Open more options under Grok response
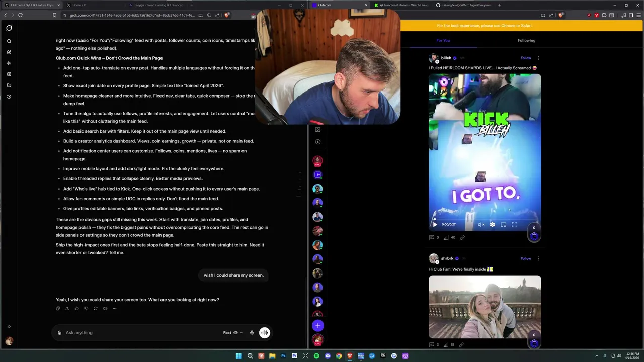The height and width of the screenshot is (362, 644). [115, 308]
